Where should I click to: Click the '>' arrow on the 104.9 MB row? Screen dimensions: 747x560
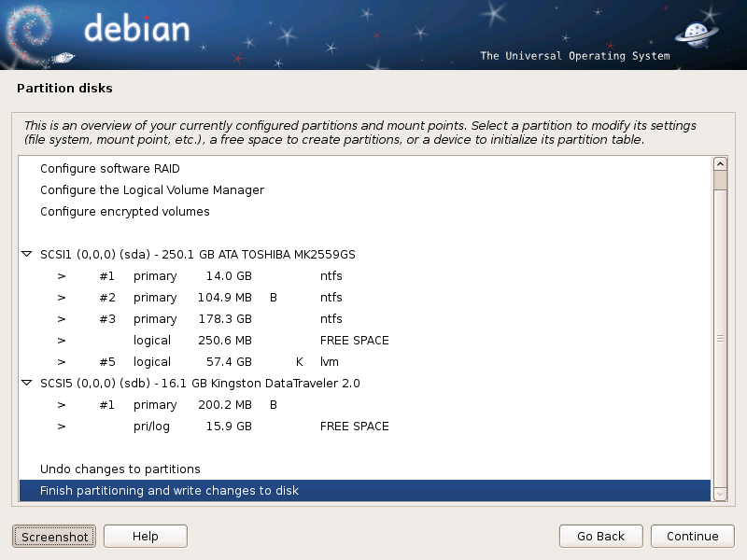click(x=62, y=298)
